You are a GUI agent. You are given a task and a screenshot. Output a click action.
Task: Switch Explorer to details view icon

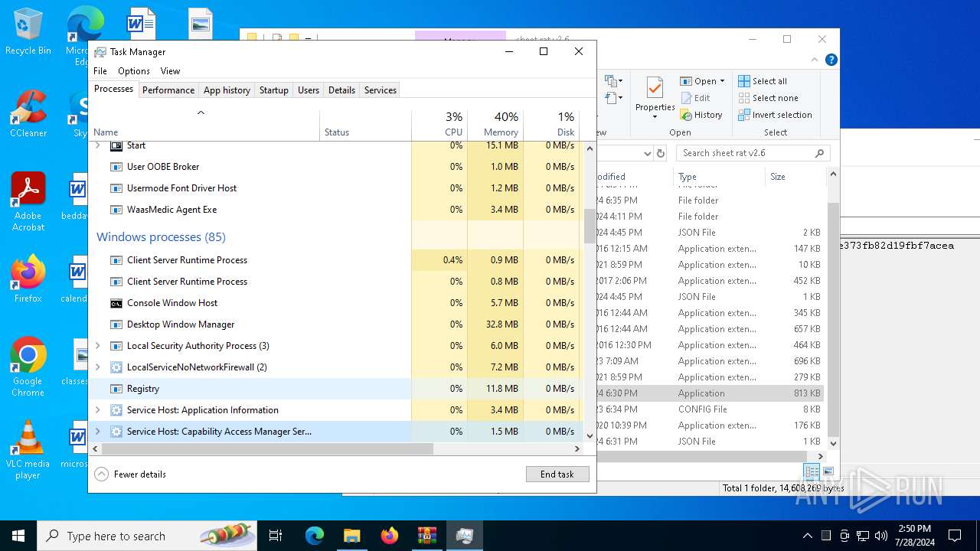(812, 471)
